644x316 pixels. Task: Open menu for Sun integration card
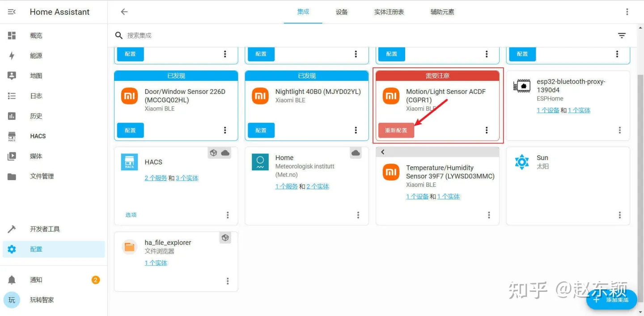(620, 215)
